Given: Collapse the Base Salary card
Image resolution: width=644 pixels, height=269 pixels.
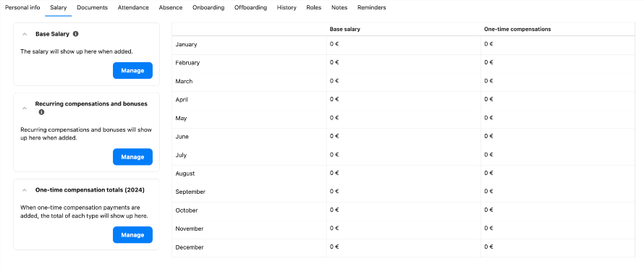Looking at the screenshot, I should pos(25,34).
